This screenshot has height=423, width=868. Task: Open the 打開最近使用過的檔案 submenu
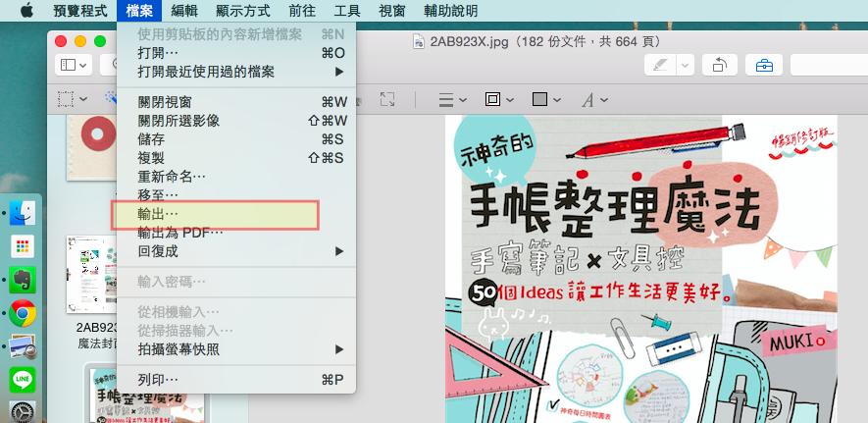[x=236, y=72]
